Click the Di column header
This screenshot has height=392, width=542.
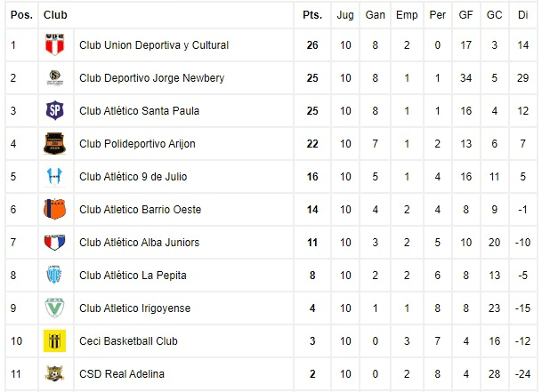(x=523, y=15)
